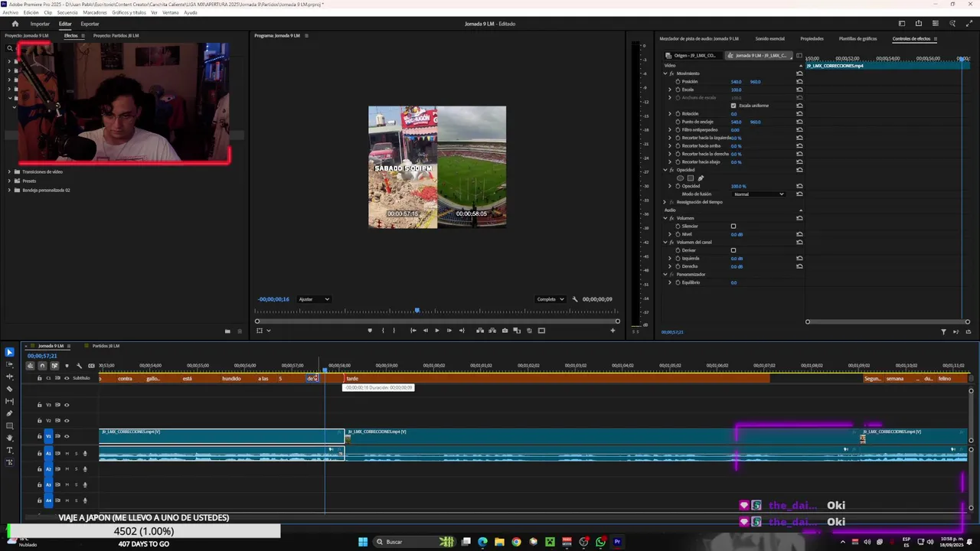
Task: Select the Rectangle tool
Action: click(9, 425)
